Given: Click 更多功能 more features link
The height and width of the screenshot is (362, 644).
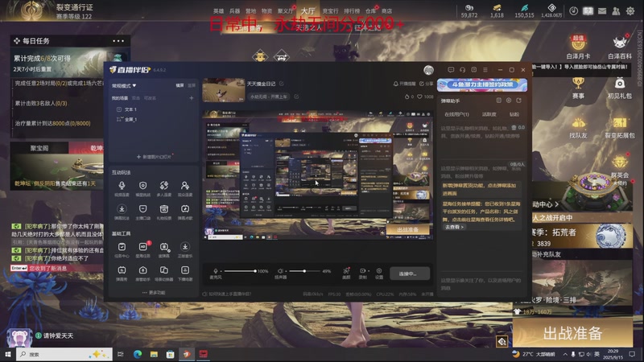Looking at the screenshot, I should [154, 293].
